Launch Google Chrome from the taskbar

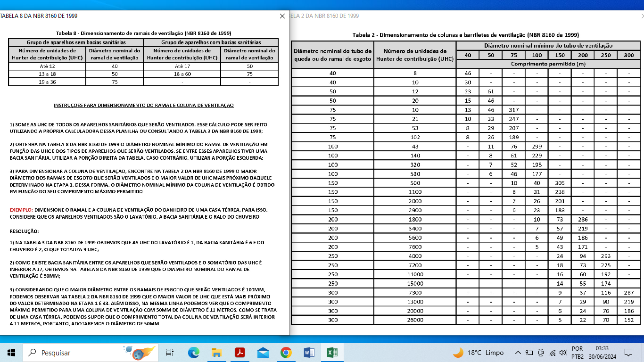(x=286, y=352)
